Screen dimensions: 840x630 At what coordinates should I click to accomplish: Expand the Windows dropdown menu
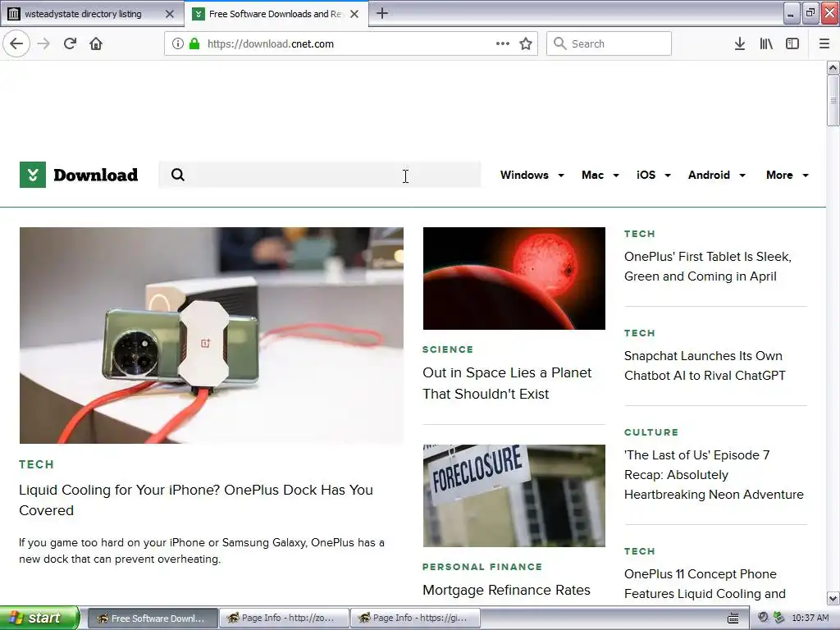532,175
